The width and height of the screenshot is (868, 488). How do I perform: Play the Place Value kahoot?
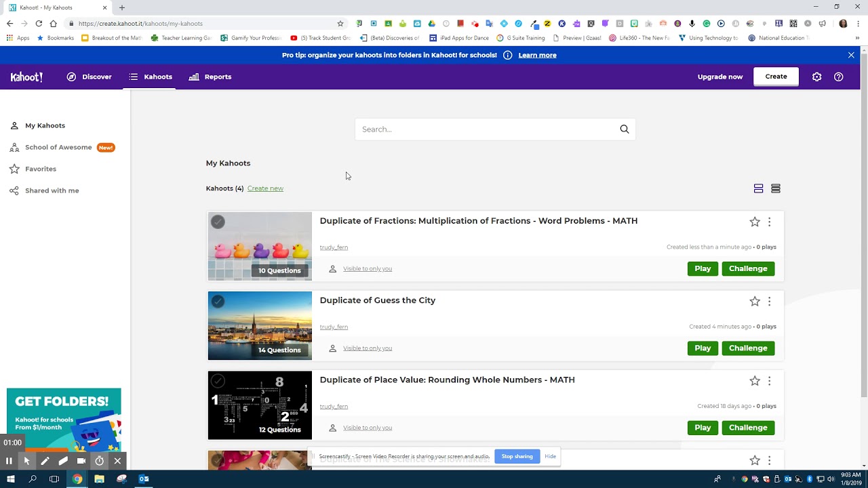703,428
